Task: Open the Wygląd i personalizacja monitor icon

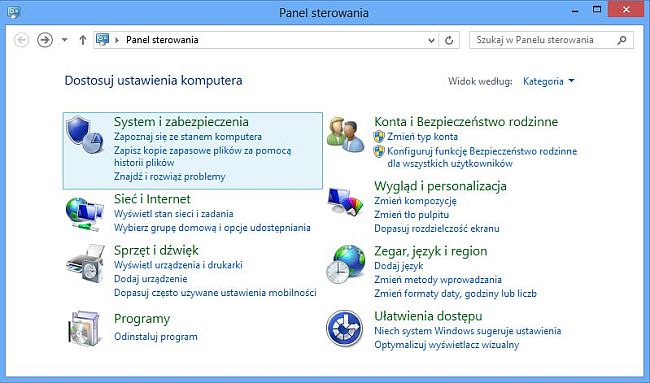Action: (345, 202)
